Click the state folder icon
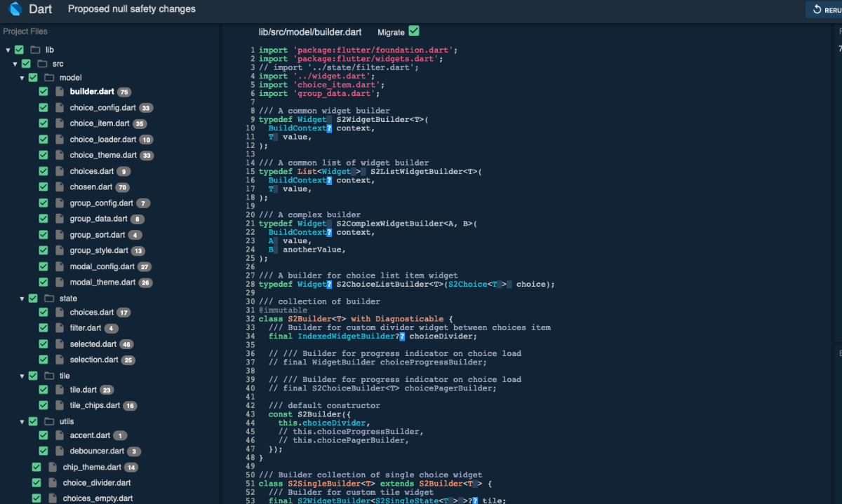This screenshot has height=504, width=842. pyautogui.click(x=49, y=299)
